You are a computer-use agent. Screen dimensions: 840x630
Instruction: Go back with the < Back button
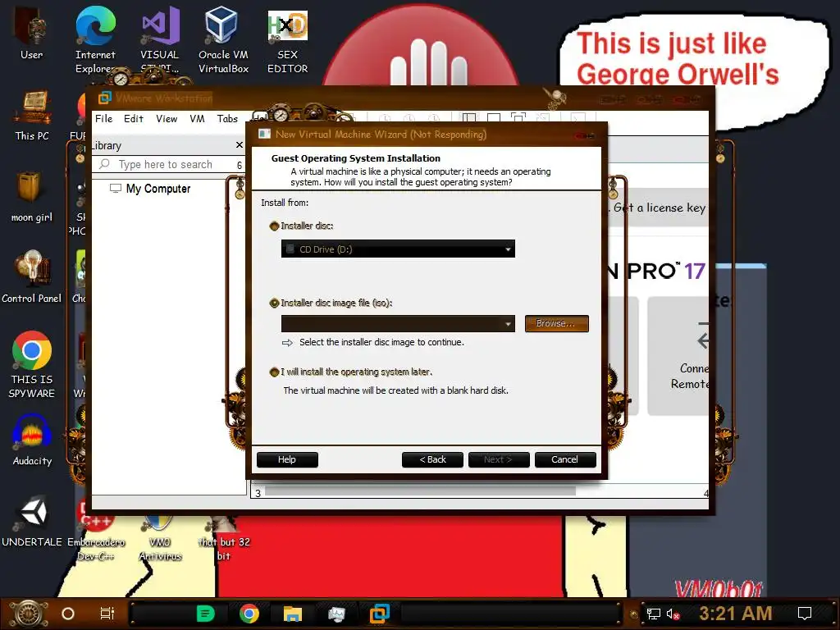pos(432,459)
